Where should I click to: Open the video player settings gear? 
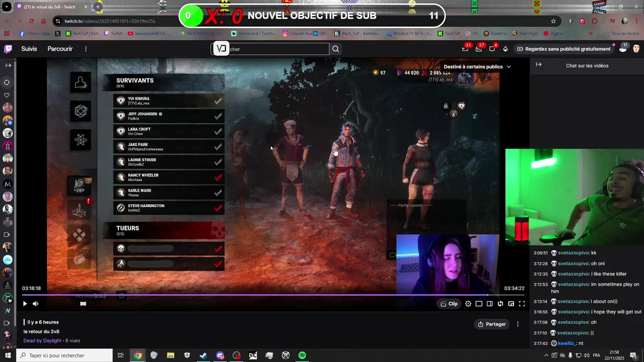468,304
